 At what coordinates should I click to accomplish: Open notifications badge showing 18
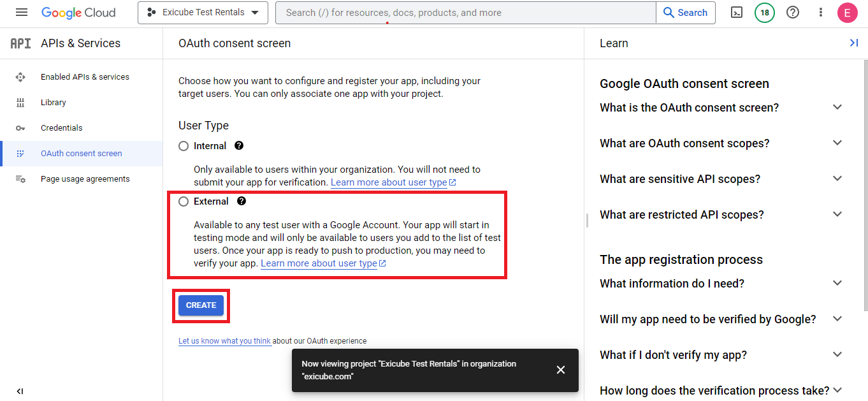pyautogui.click(x=764, y=13)
